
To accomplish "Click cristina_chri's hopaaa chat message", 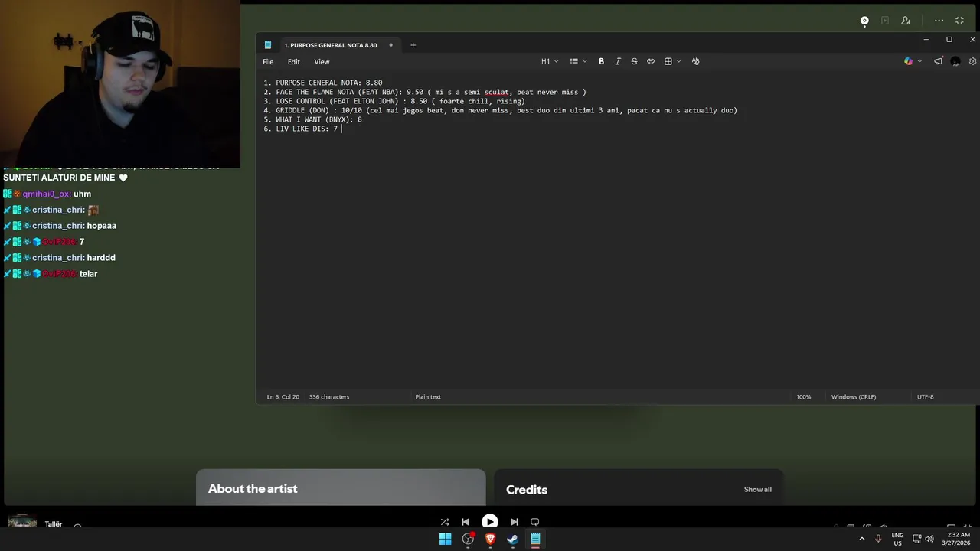I will click(60, 226).
